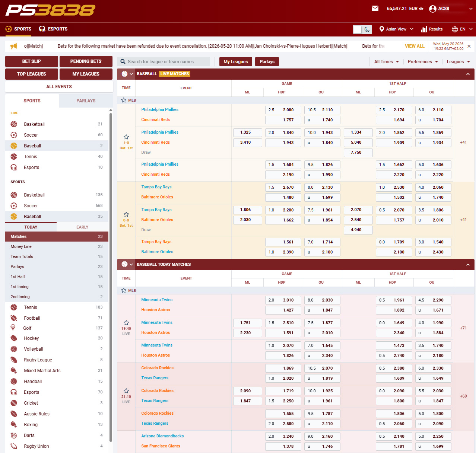Open Football with 71 events

click(x=57, y=318)
